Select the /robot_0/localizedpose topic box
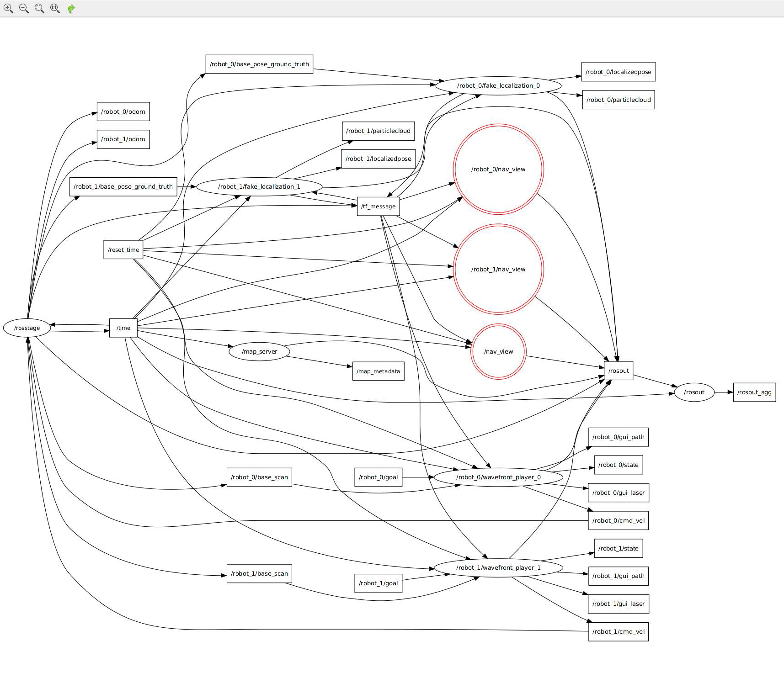784x694 pixels. [x=619, y=72]
